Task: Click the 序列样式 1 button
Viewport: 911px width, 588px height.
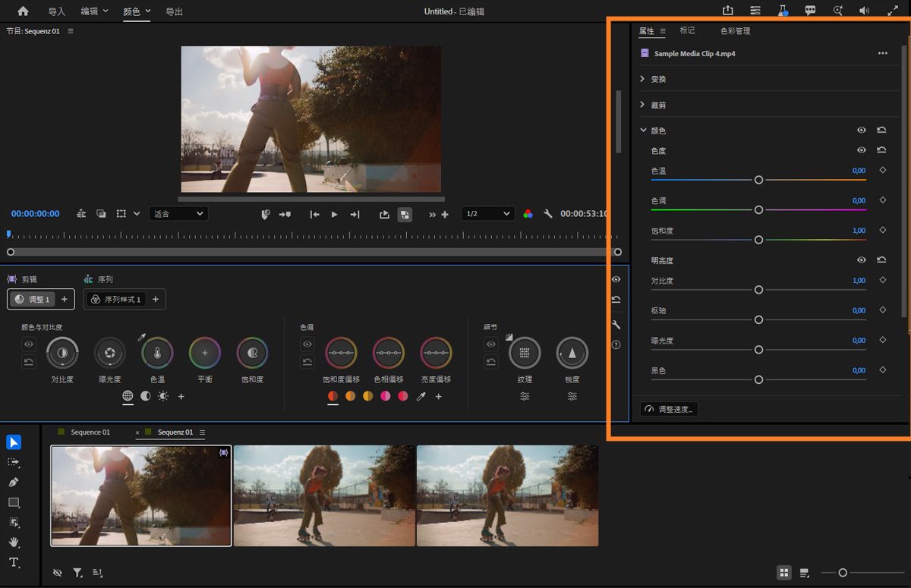Action: [115, 300]
